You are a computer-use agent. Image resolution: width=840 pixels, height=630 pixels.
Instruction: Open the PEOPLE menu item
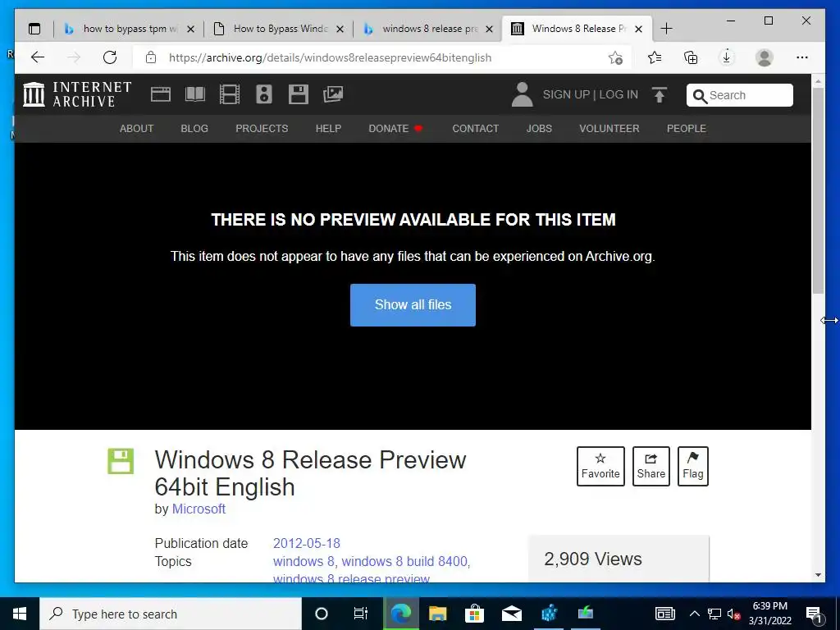687,129
